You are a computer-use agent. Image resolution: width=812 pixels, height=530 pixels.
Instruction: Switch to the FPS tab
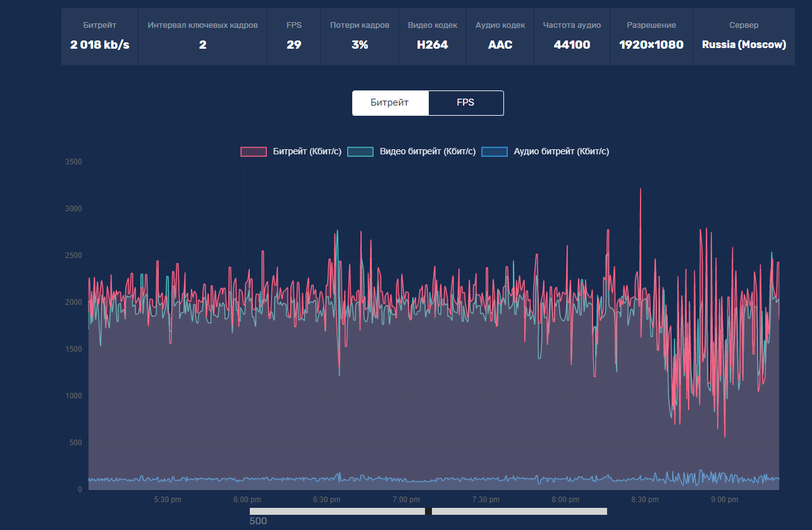(465, 102)
